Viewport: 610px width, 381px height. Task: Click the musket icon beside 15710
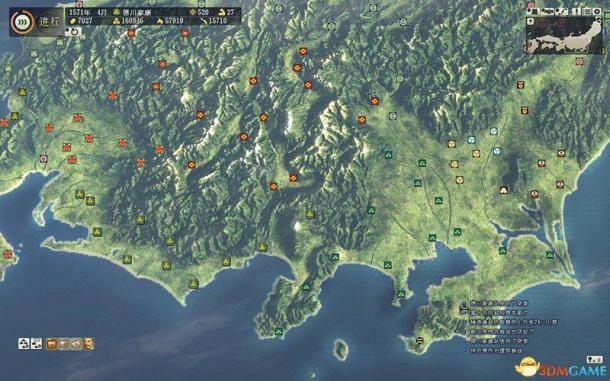(x=203, y=21)
